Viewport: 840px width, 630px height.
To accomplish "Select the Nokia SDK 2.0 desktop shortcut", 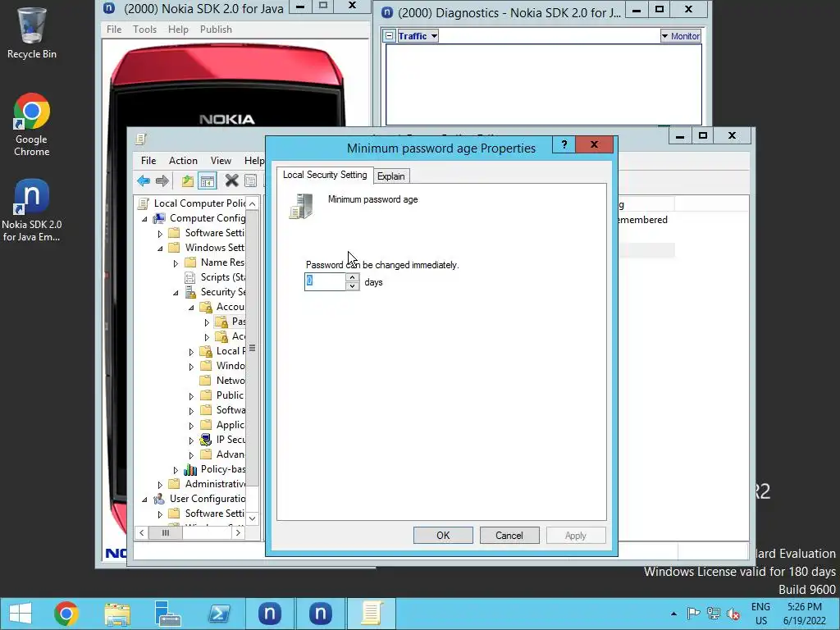I will [x=32, y=211].
